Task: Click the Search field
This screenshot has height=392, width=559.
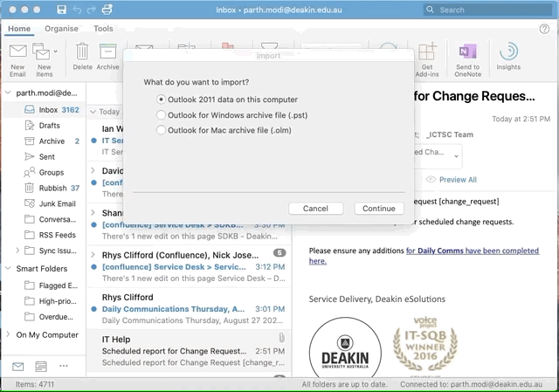Action: (487, 10)
